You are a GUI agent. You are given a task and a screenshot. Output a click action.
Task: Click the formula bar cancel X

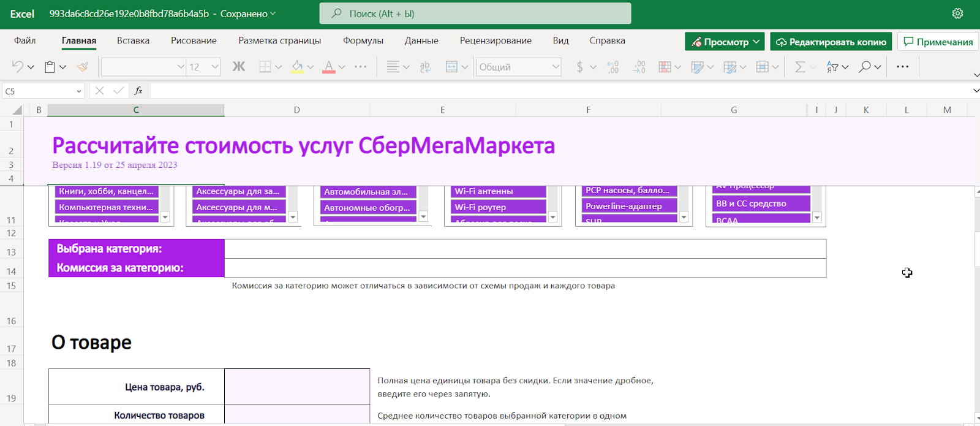click(99, 91)
